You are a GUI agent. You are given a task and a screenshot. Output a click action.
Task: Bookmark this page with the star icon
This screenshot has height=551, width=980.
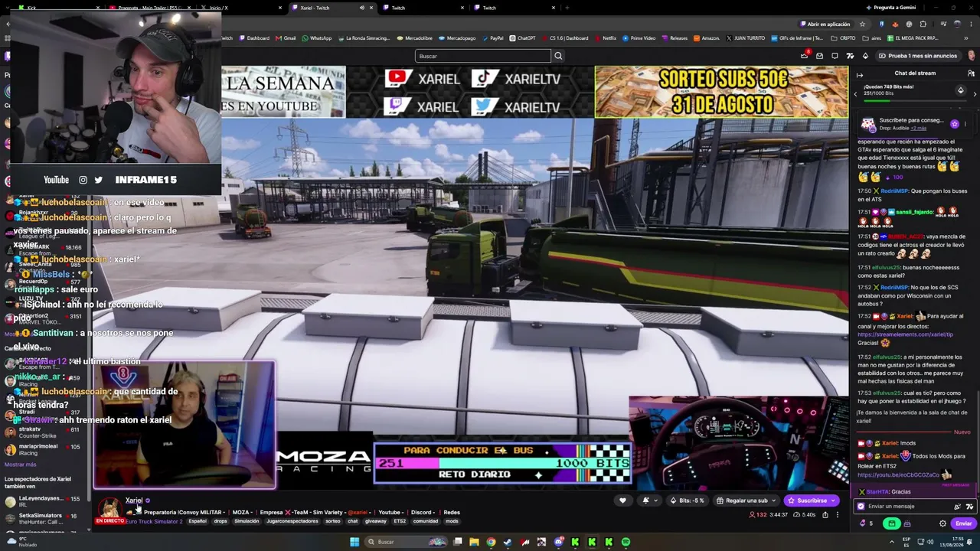point(862,24)
